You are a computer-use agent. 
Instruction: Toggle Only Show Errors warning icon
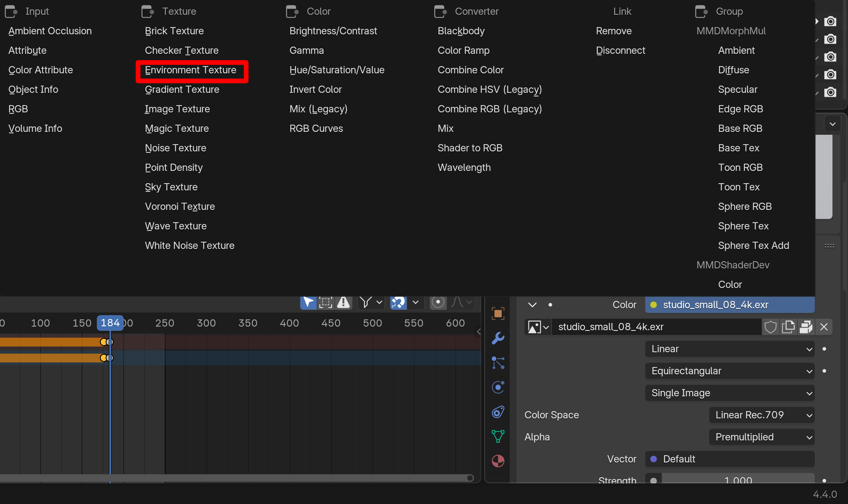click(343, 302)
